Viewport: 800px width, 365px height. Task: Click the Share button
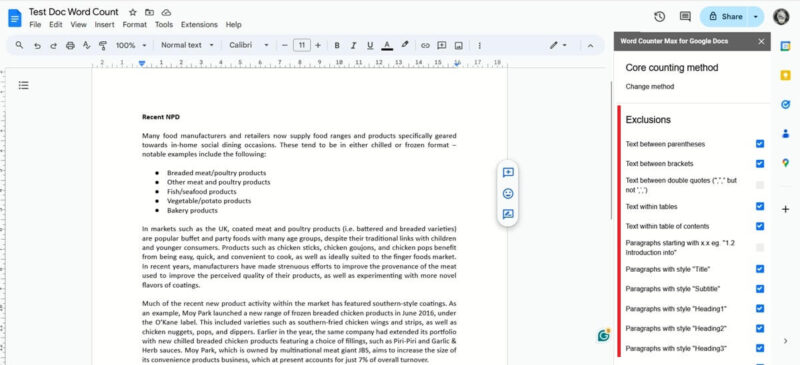pos(724,17)
